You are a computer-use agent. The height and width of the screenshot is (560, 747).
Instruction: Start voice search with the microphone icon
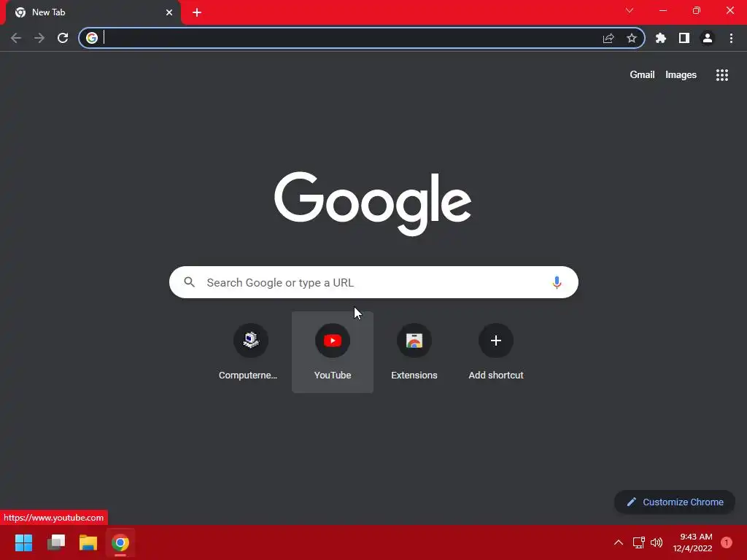(557, 282)
